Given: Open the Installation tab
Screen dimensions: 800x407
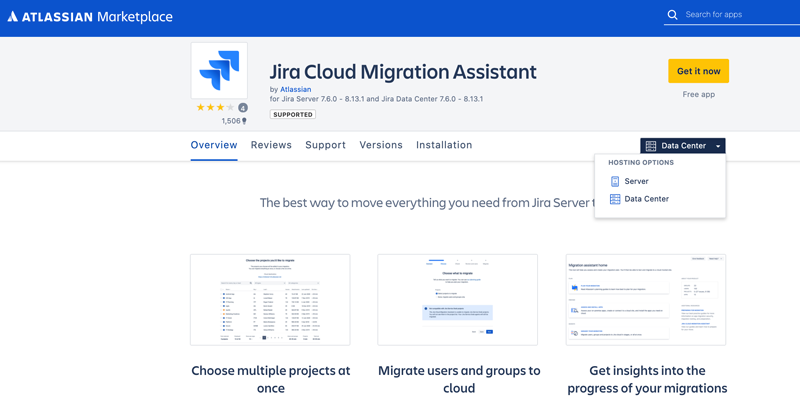Looking at the screenshot, I should point(444,145).
